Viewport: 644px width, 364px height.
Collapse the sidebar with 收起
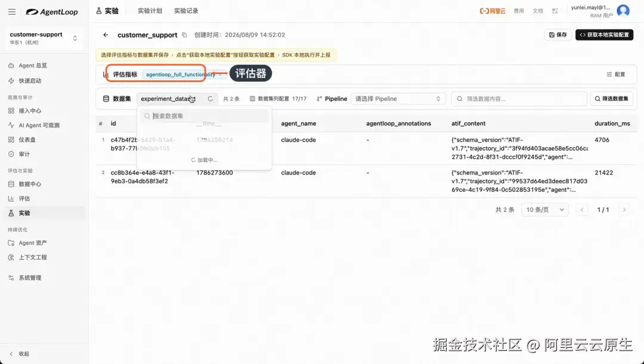(x=20, y=354)
